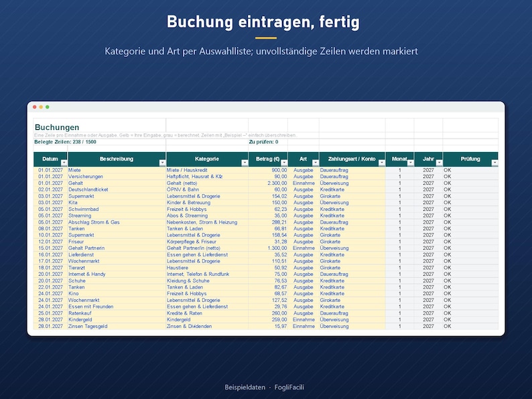Open the Monat column filter arrow

coord(411,163)
